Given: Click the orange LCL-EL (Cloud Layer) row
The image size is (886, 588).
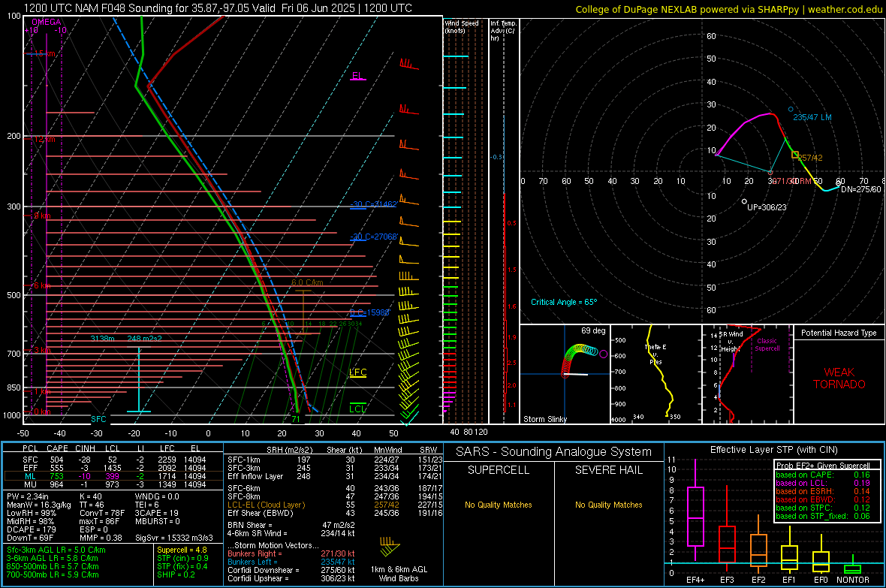Looking at the screenshot, I should tap(335, 505).
